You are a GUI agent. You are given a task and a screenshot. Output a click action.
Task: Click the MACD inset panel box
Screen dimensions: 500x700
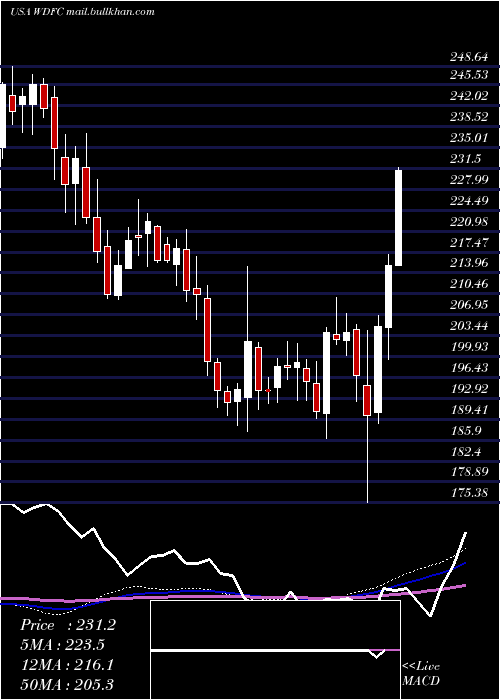point(275,650)
